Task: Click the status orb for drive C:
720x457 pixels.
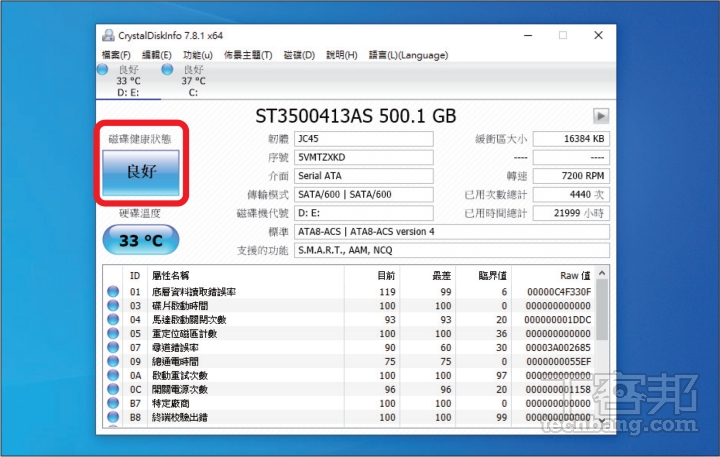Action: 167,70
